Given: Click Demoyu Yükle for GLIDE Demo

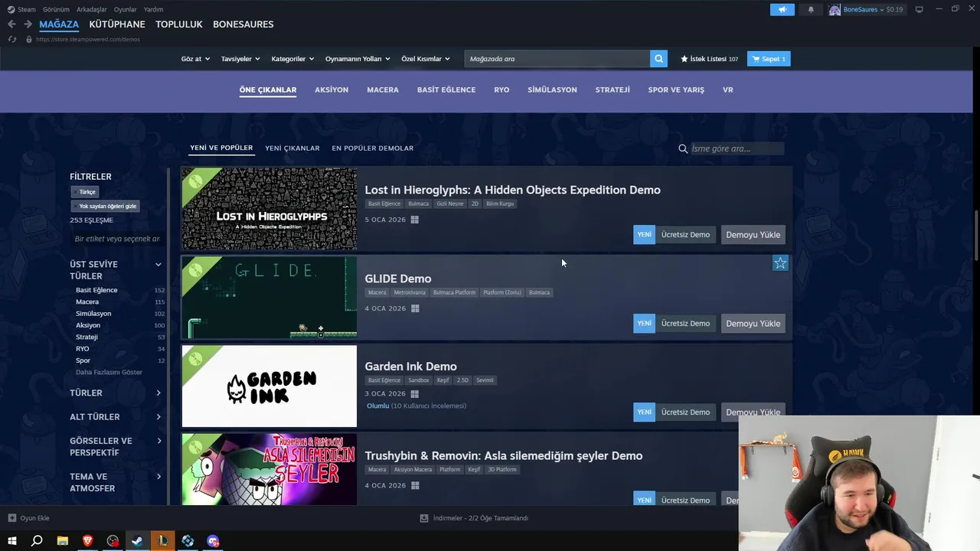Looking at the screenshot, I should point(753,324).
